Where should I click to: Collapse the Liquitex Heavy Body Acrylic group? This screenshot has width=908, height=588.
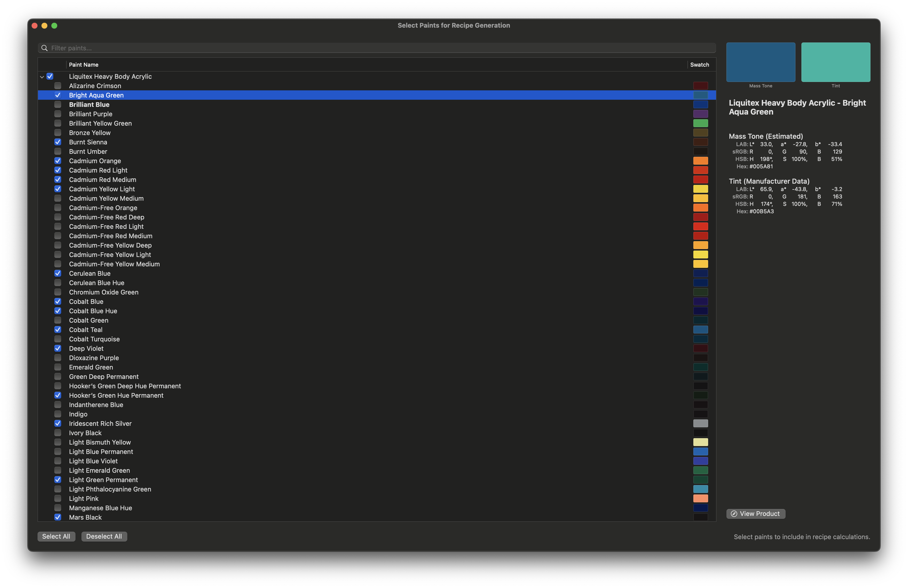[42, 76]
